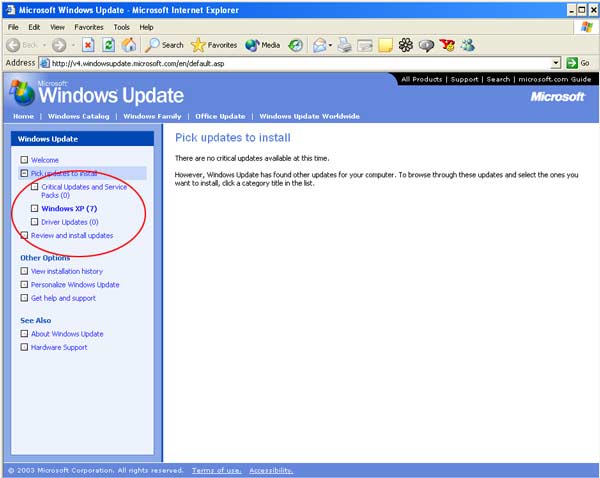This screenshot has width=600, height=478.
Task: Click the Yahoo Messenger toolbar icon
Action: 447,45
